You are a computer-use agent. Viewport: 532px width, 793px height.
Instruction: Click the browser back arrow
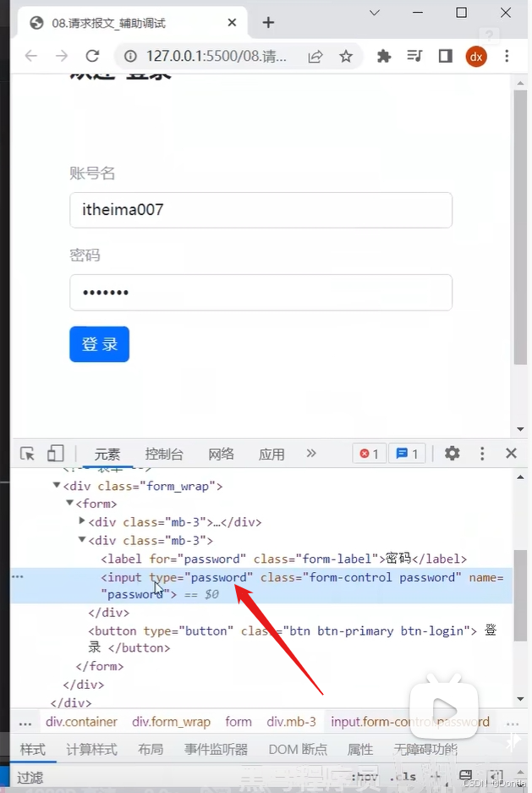point(31,56)
